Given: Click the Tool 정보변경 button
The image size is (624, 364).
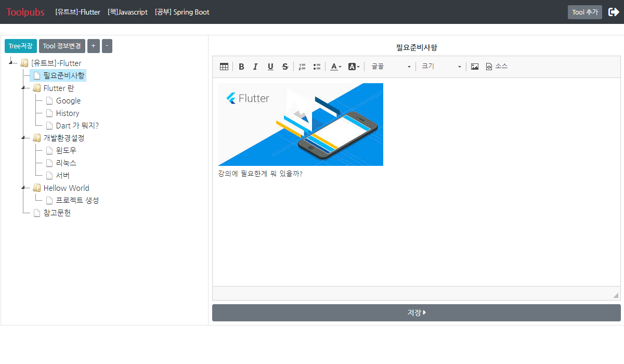Looking at the screenshot, I should [62, 46].
